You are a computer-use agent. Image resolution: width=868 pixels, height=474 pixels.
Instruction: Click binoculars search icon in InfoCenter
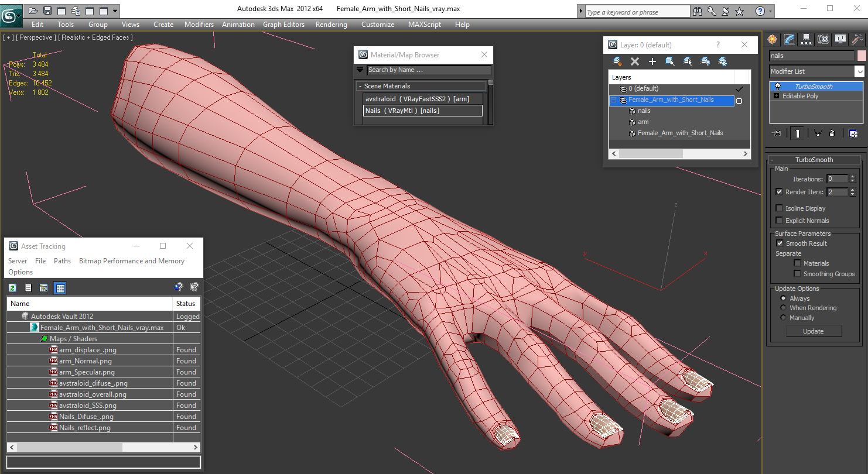pos(697,11)
